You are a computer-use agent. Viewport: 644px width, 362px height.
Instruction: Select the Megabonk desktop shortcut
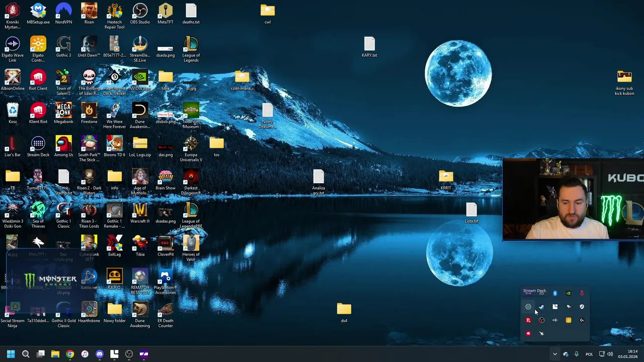point(63,113)
